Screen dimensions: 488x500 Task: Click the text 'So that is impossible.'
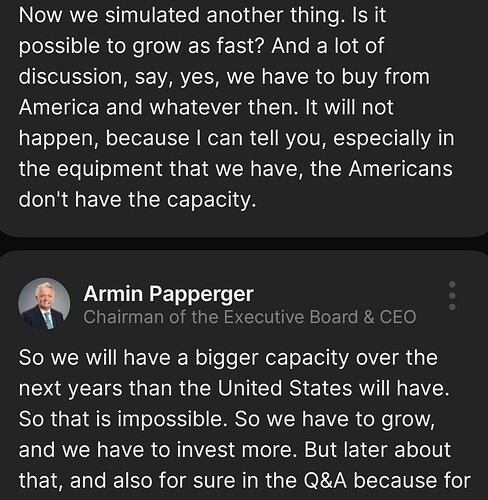click(123, 419)
